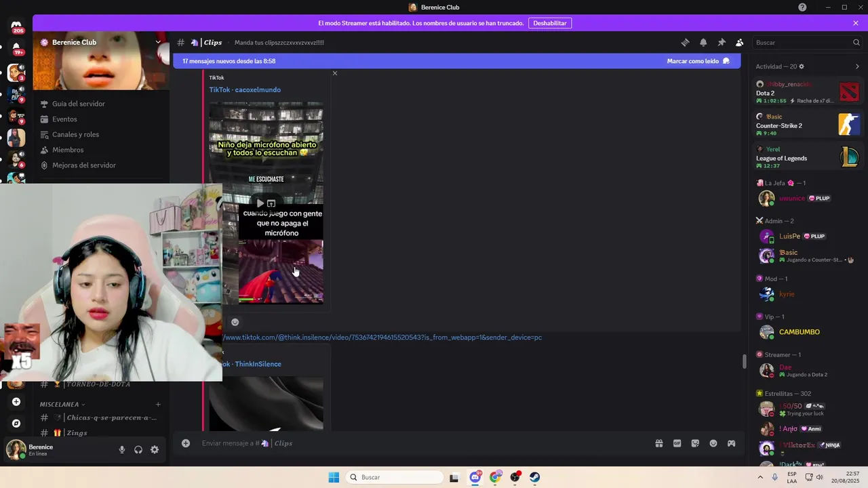
Task: Open the Threads icon in channel header
Action: pos(685,42)
